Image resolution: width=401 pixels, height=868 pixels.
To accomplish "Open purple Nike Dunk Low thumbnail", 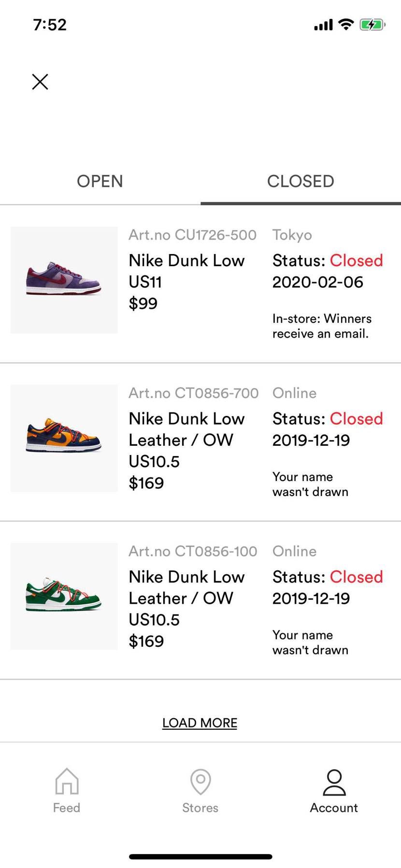I will coord(64,280).
